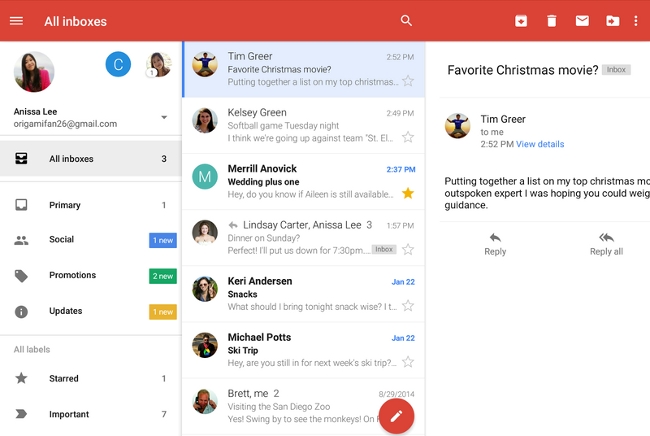Star the Kelsey Green softball email
This screenshot has height=436, width=650.
click(407, 137)
